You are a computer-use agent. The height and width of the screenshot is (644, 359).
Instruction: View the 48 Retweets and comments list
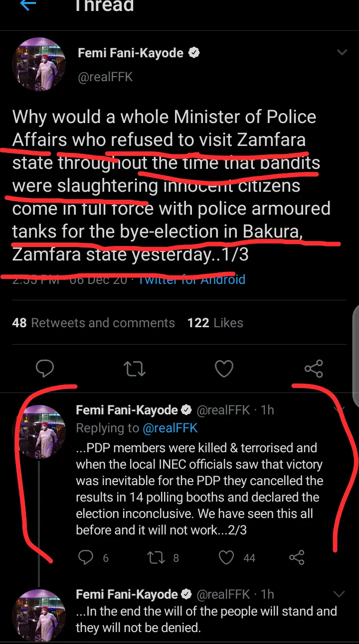[x=93, y=323]
